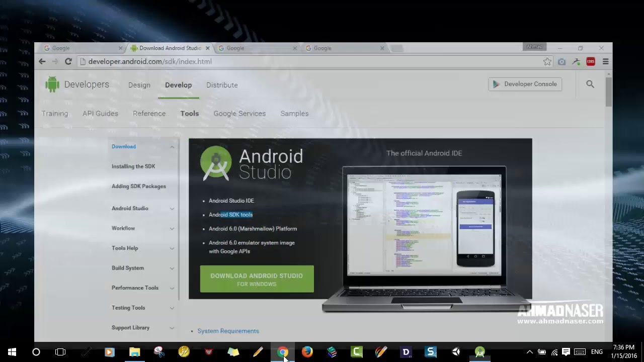Click the 'Android SDK tools' bullet text
Screen dimensions: 644x362
pyautogui.click(x=230, y=215)
